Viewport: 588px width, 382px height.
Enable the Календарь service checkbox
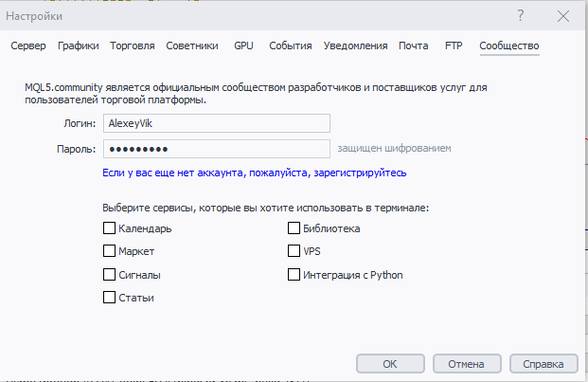(109, 228)
